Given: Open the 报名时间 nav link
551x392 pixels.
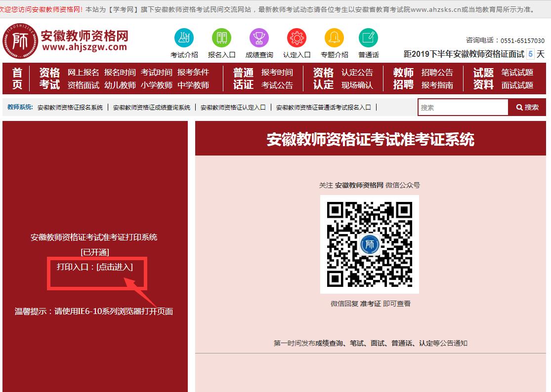Looking at the screenshot, I should [120, 72].
